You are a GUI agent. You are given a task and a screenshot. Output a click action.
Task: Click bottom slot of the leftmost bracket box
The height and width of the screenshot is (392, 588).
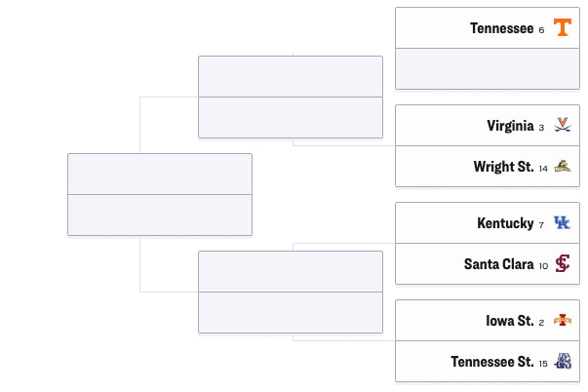pyautogui.click(x=159, y=216)
